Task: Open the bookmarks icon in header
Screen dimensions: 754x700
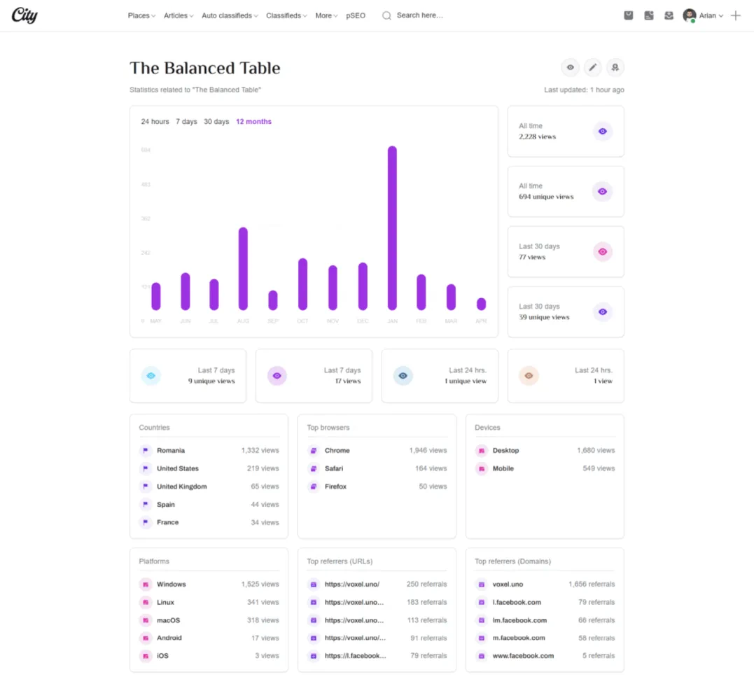Action: (629, 15)
